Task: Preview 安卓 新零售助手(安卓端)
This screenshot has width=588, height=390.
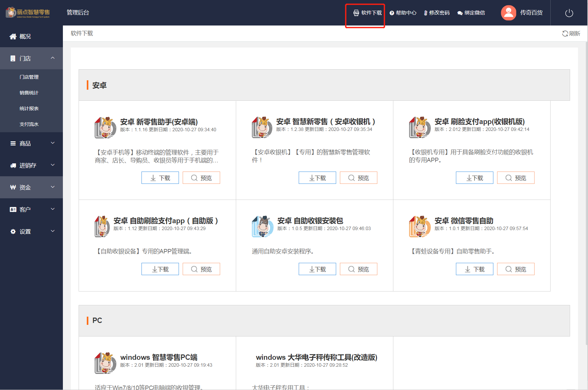Action: click(201, 178)
